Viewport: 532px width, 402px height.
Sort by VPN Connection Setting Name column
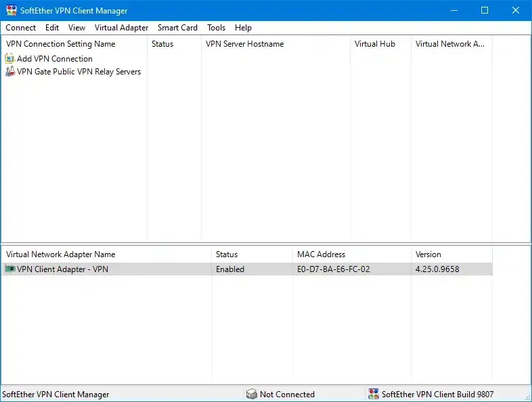(x=74, y=44)
